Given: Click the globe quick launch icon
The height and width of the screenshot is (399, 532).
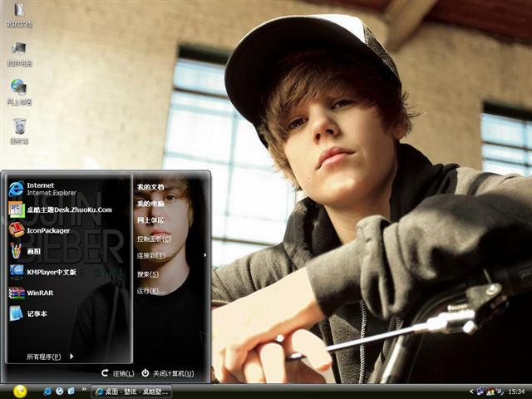Looking at the screenshot, I should (x=60, y=392).
